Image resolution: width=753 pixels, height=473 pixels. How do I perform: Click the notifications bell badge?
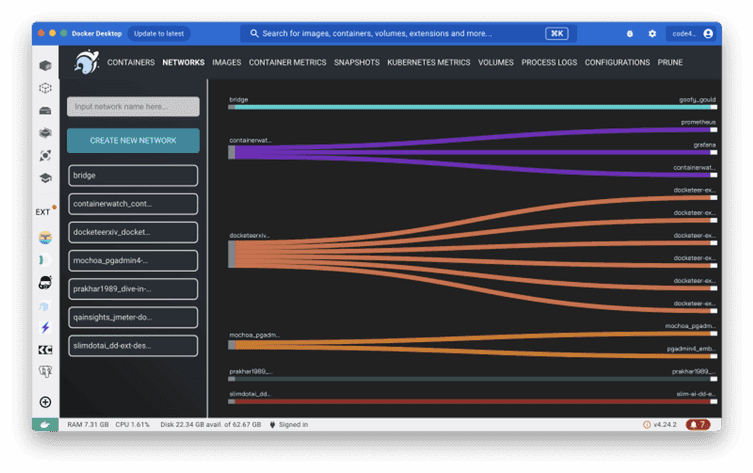[698, 424]
